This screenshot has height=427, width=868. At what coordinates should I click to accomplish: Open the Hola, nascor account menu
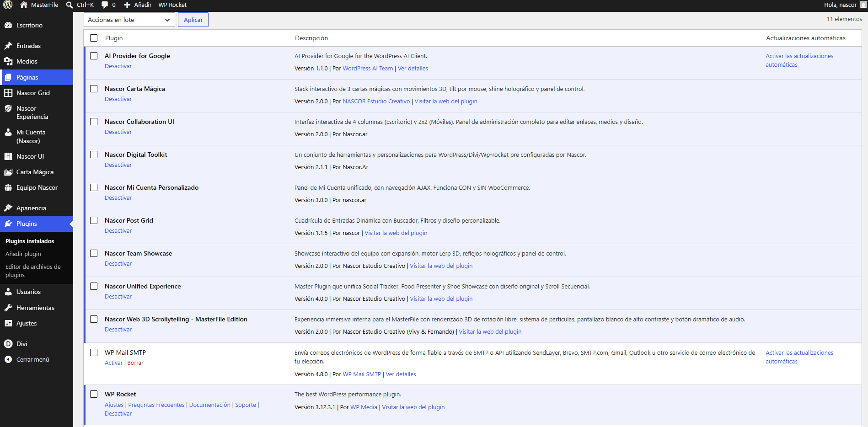(x=840, y=5)
